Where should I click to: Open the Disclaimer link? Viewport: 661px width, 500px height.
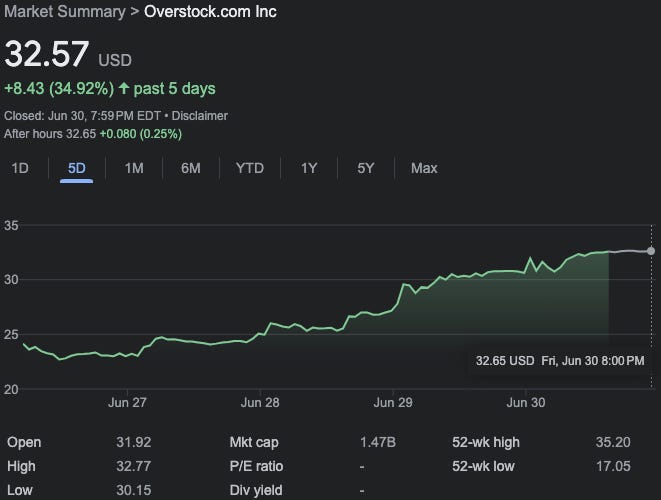199,116
